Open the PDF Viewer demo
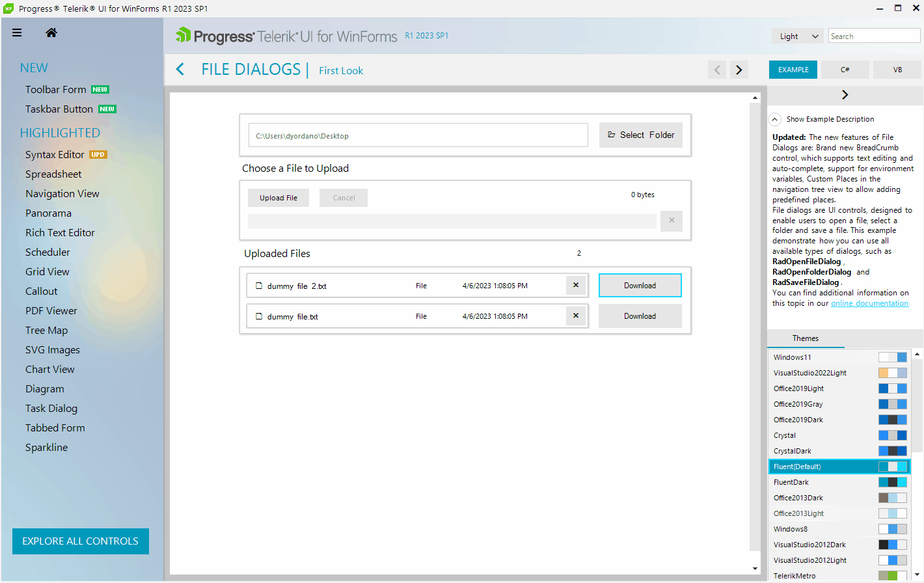The height and width of the screenshot is (583, 924). pyautogui.click(x=51, y=311)
